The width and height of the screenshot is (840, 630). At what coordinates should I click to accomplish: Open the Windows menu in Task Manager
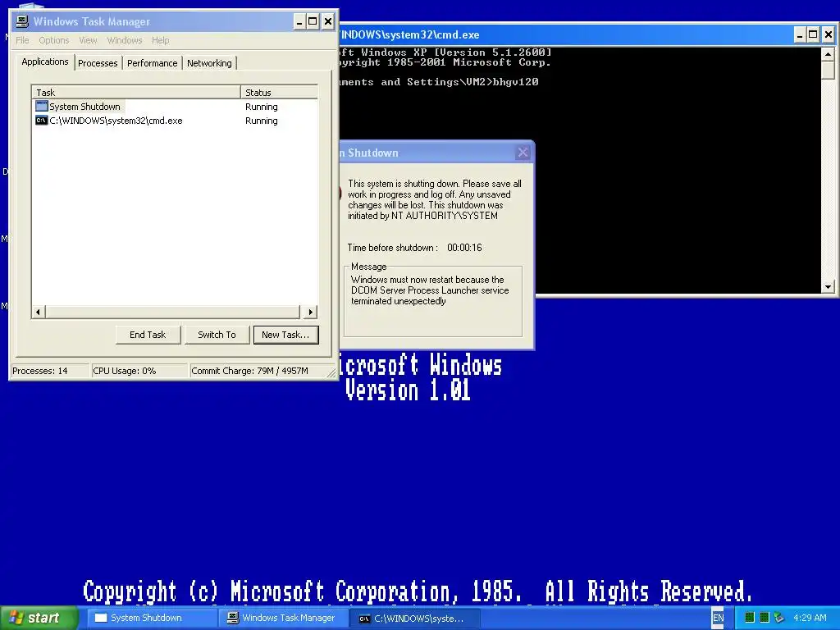point(125,40)
